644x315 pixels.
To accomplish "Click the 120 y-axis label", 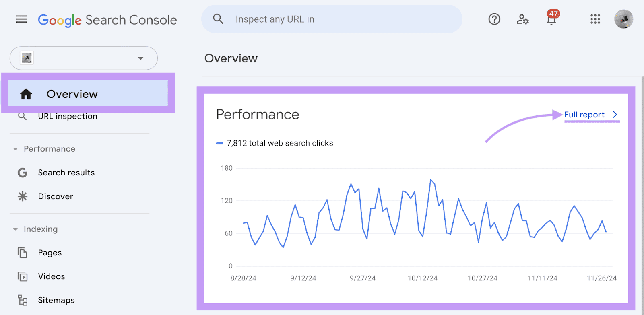I will coord(227,201).
